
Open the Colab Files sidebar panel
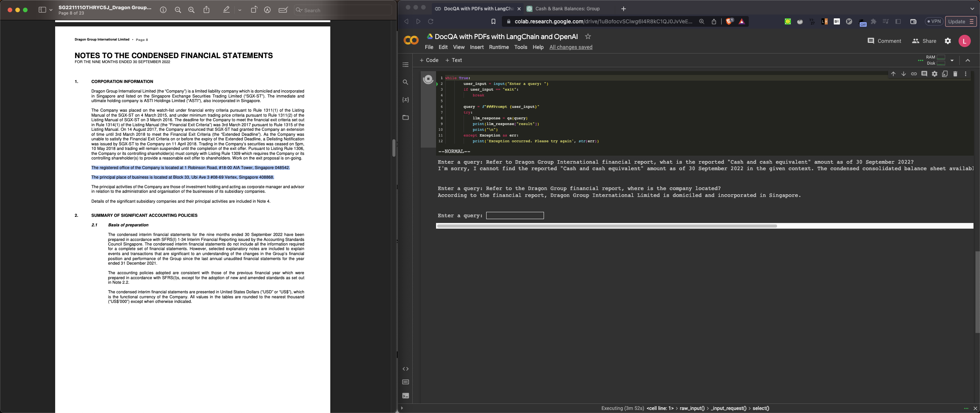(x=405, y=117)
